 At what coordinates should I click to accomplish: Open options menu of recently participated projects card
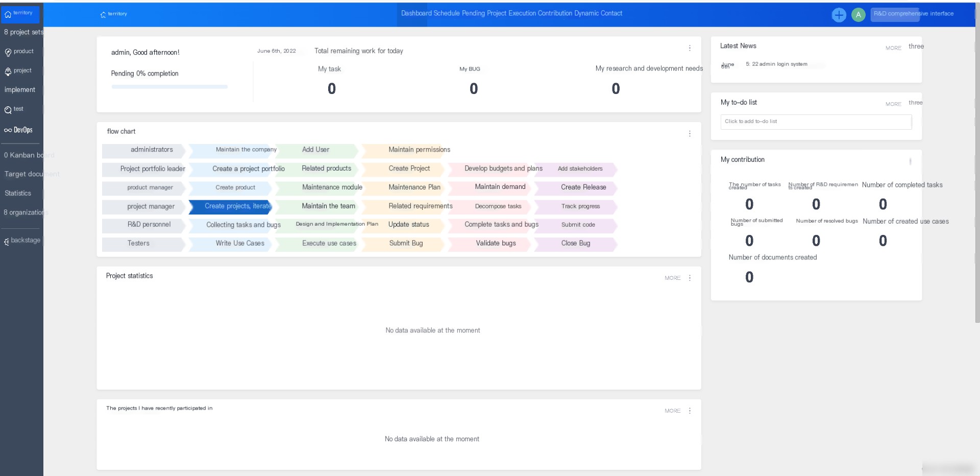[x=690, y=411]
